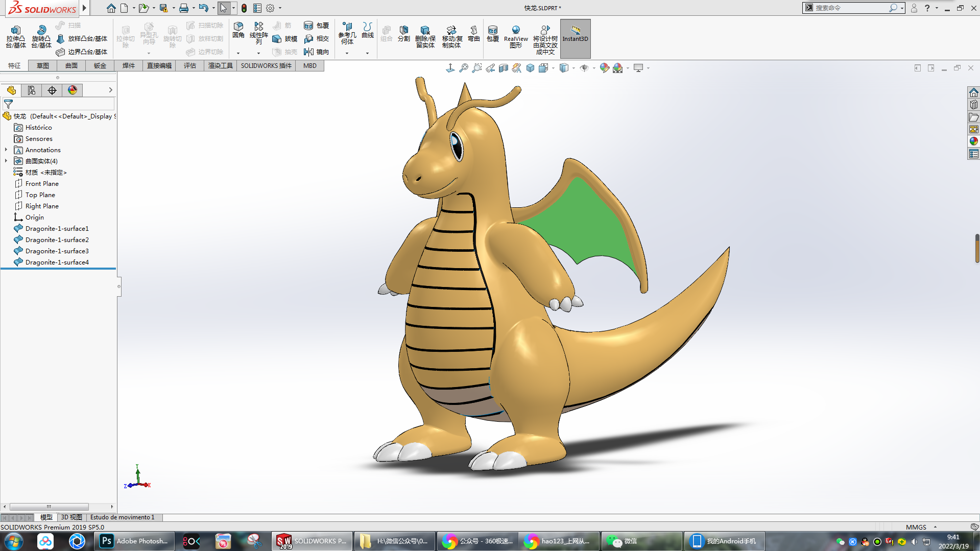
Task: Open Appearances color ball in right task pane
Action: click(x=973, y=141)
